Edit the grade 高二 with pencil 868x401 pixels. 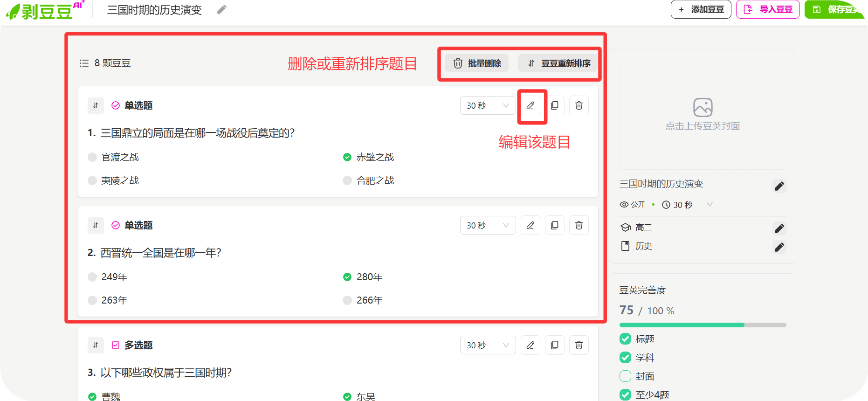[779, 228]
